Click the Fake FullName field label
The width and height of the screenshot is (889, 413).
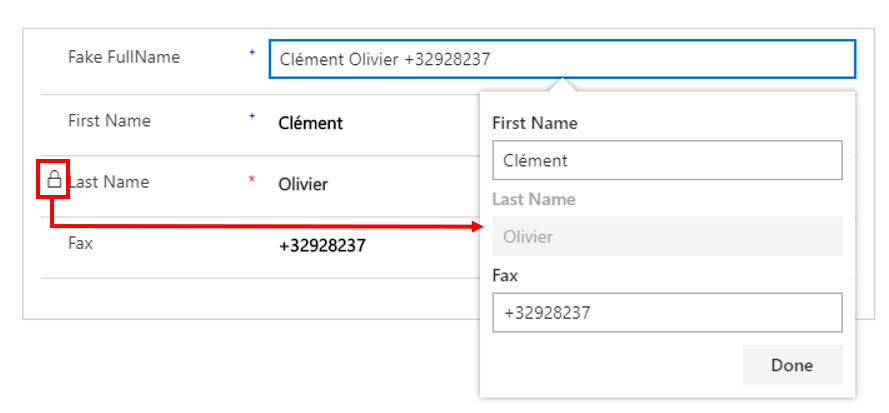point(124,57)
